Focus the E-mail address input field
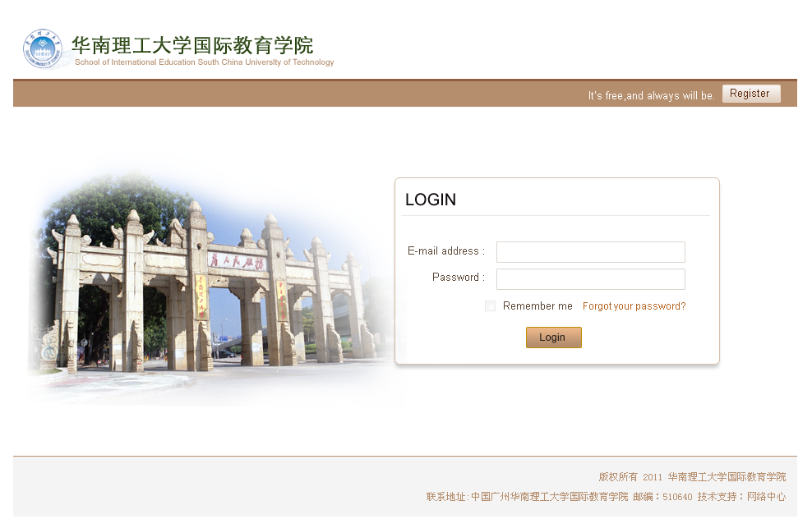812x519 pixels. pyautogui.click(x=590, y=252)
